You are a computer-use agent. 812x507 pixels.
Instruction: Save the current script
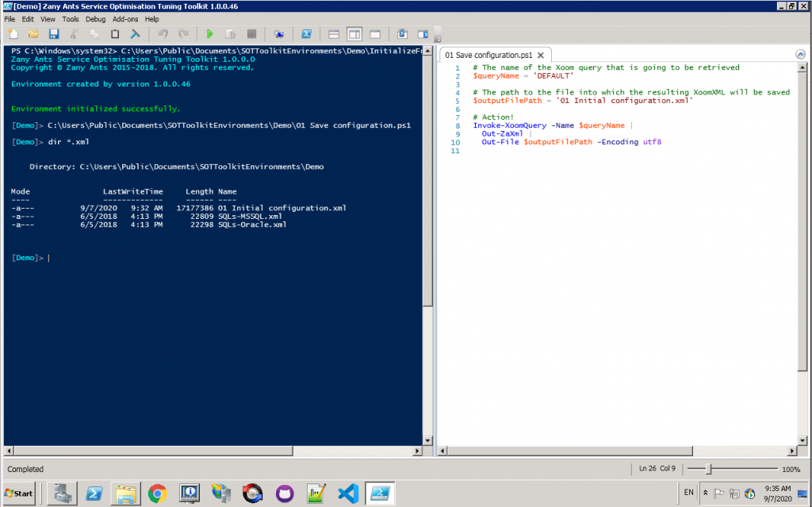pos(54,34)
